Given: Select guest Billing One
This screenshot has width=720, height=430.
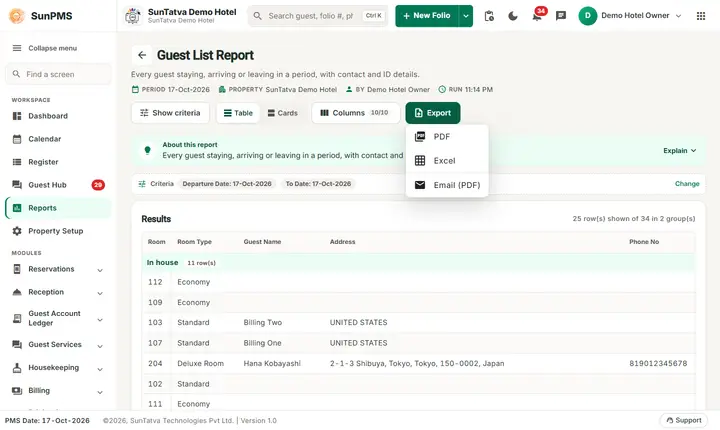Looking at the screenshot, I should [x=262, y=343].
